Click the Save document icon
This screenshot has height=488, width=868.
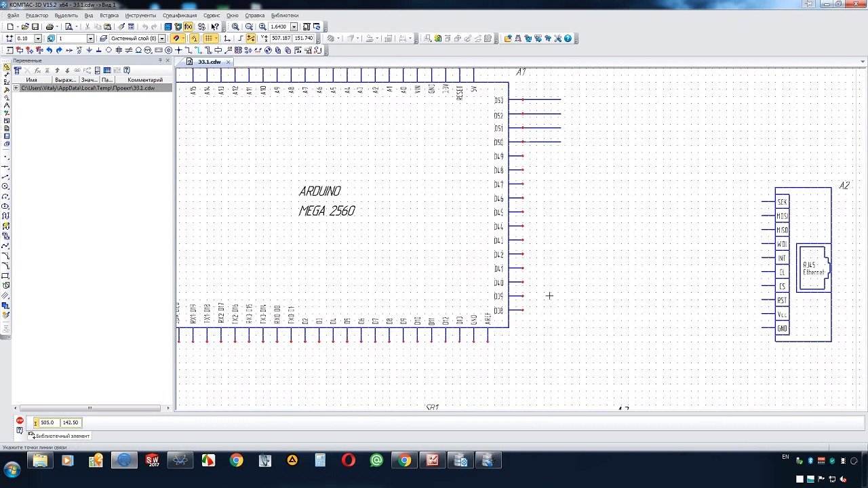[x=35, y=27]
